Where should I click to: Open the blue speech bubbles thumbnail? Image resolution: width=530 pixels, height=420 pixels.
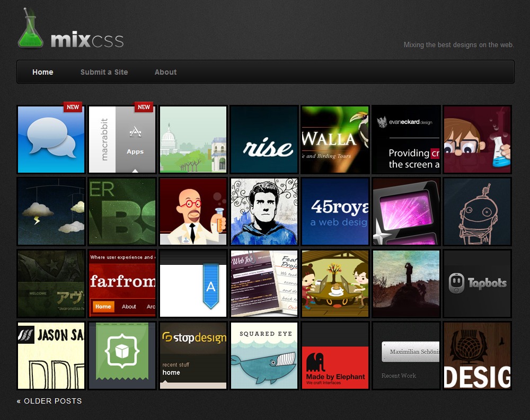[51, 139]
